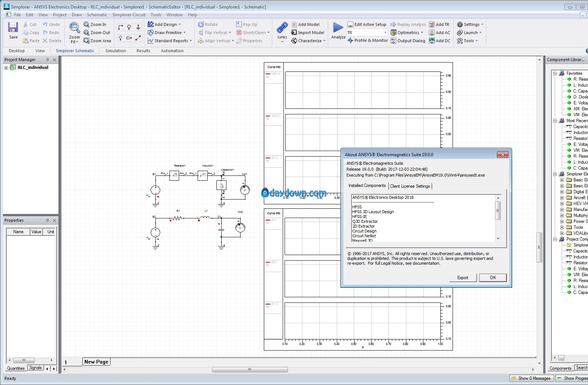Click the Name column header in Properties
The image size is (588, 385).
coord(19,232)
